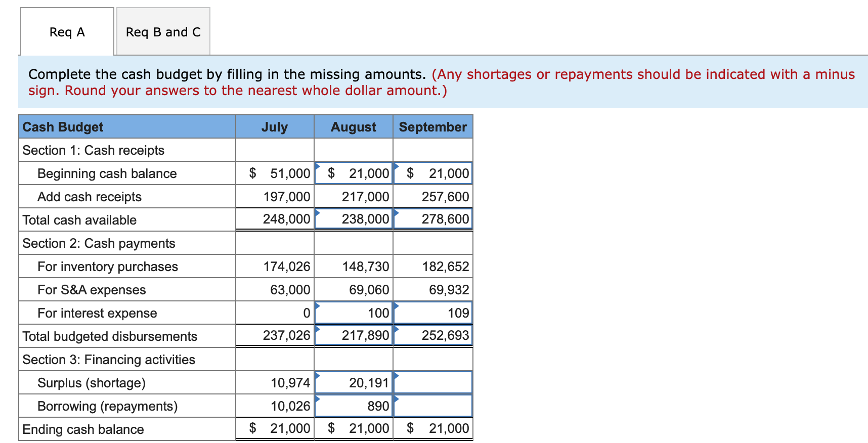The width and height of the screenshot is (868, 443).
Task: Switch to the Req A tab
Action: (67, 31)
